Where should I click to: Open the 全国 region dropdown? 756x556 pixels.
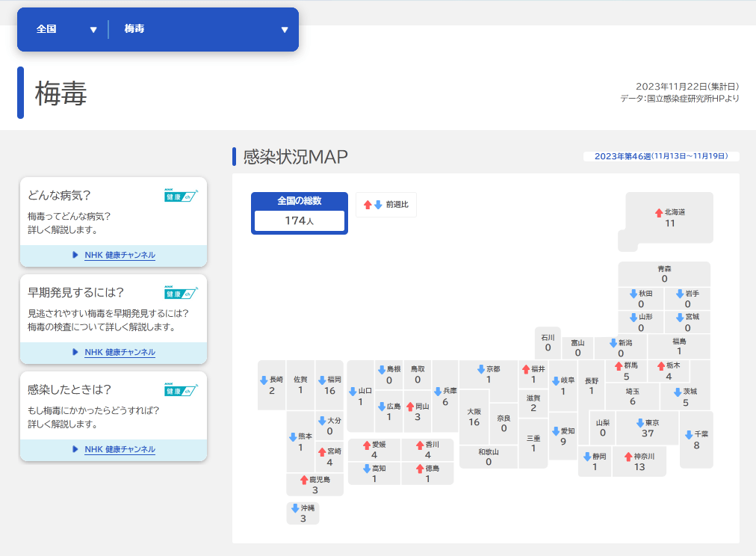tap(66, 30)
